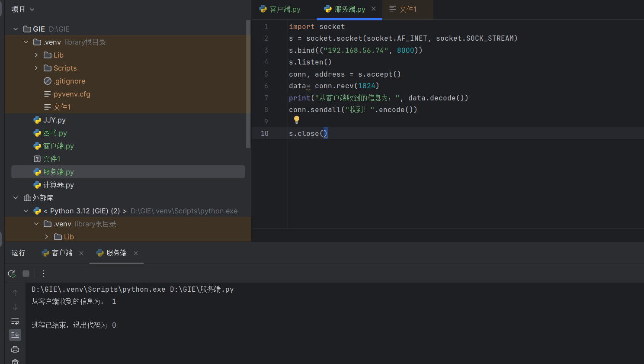This screenshot has height=364, width=644.
Task: Expand the Scripts folder
Action: click(36, 68)
